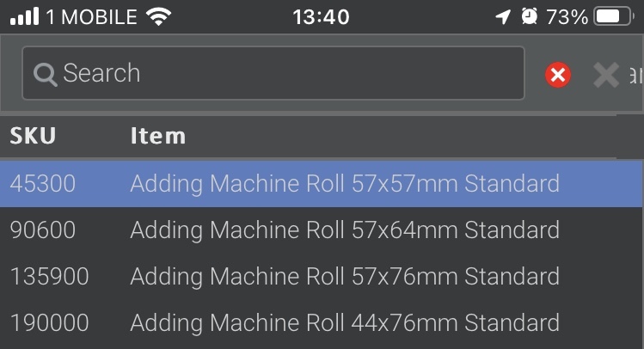The width and height of the screenshot is (644, 349).
Task: Select the Adding Machine Roll 57x64mm row
Action: click(x=322, y=230)
